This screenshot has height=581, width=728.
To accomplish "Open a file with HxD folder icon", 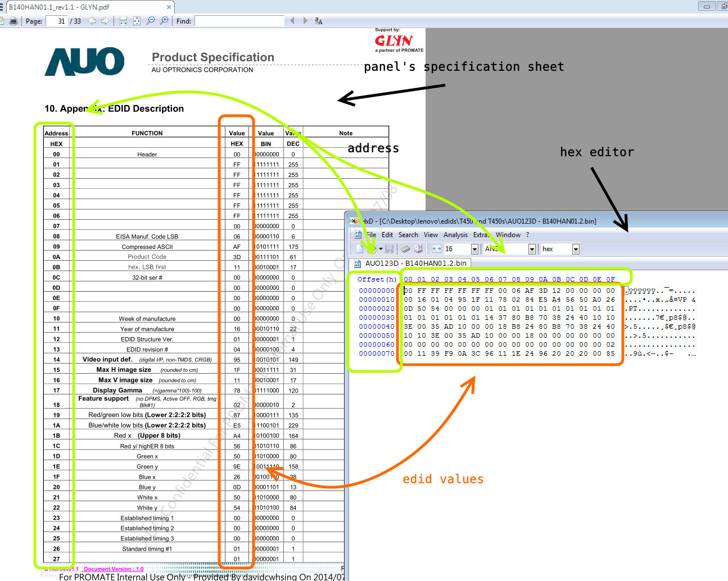I will pyautogui.click(x=371, y=249).
